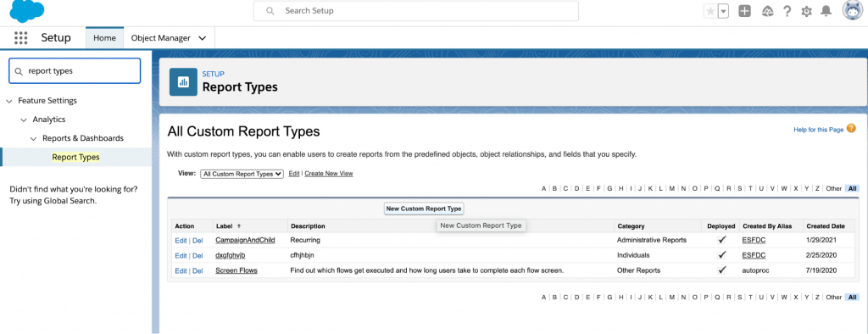Open the favorites list dropdown arrow
The width and height of the screenshot is (868, 334).
click(723, 11)
